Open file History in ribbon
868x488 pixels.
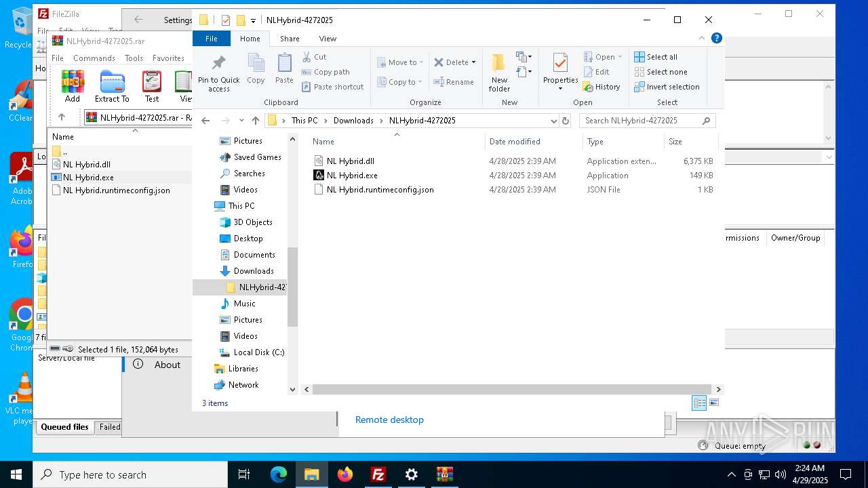point(601,87)
